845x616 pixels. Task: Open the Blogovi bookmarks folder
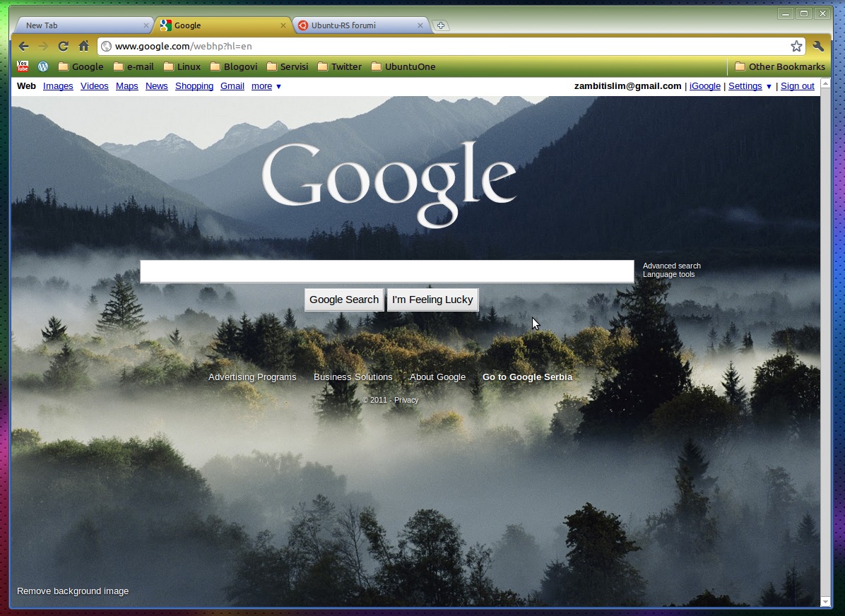[234, 67]
